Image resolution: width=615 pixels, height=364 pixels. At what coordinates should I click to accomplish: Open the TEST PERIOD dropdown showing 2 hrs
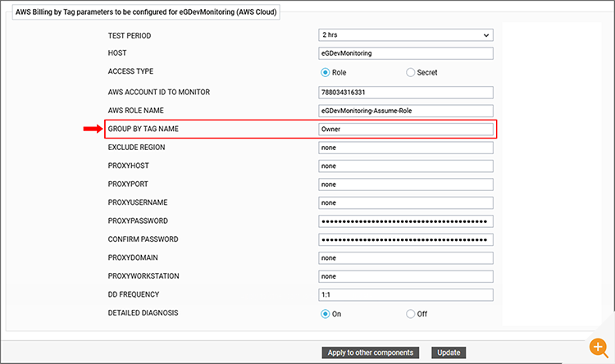(406, 35)
